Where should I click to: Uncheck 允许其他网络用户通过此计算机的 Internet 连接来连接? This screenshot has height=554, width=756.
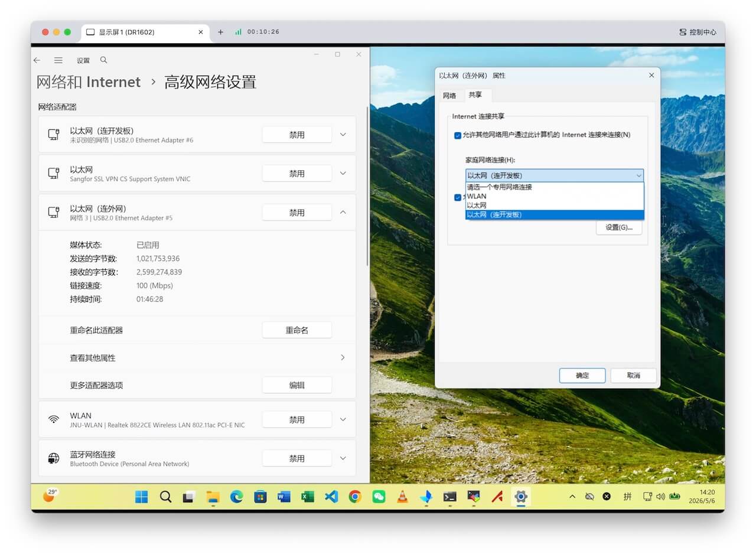(457, 135)
